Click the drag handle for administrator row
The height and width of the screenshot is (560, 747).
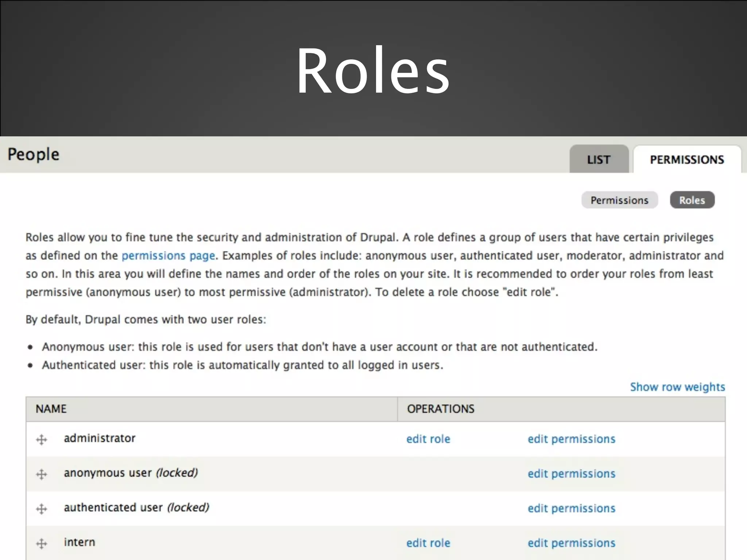(x=42, y=439)
